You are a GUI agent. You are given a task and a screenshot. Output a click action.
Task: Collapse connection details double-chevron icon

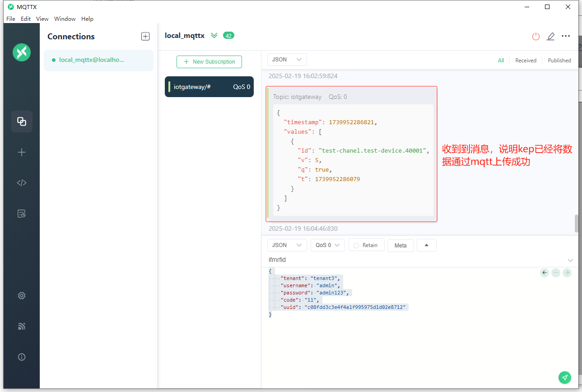214,36
